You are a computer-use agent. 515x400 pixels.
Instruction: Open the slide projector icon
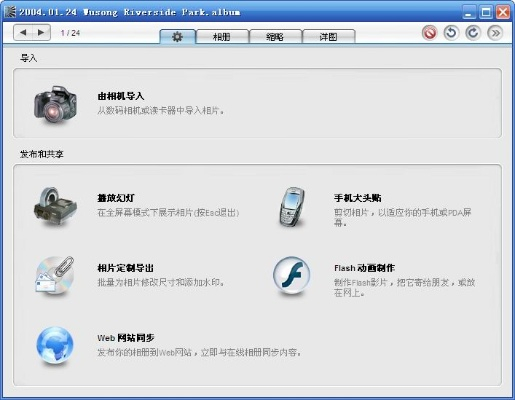point(55,207)
